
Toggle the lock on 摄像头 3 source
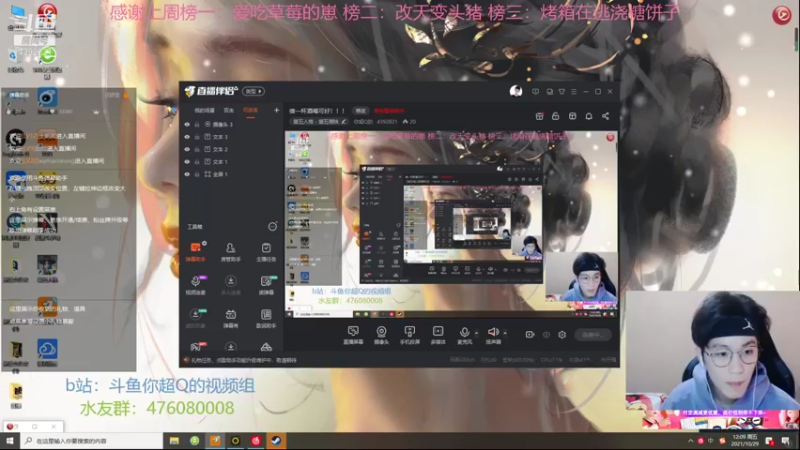pyautogui.click(x=196, y=124)
